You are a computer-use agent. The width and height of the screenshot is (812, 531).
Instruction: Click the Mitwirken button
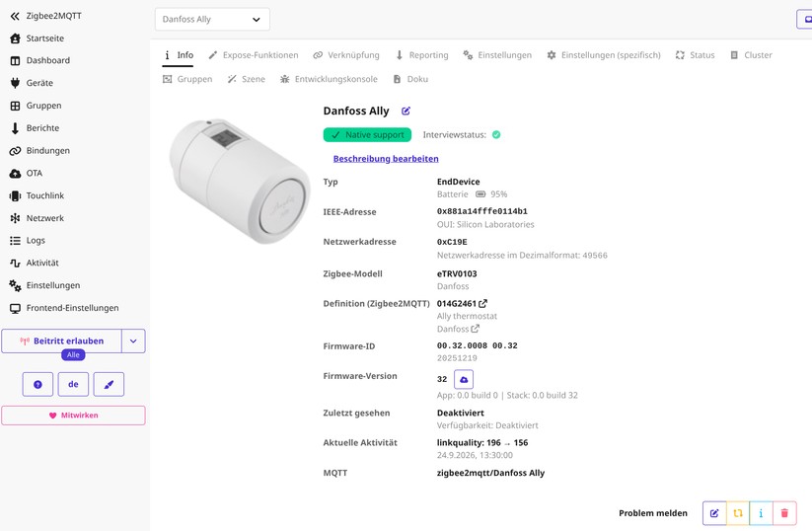(73, 416)
